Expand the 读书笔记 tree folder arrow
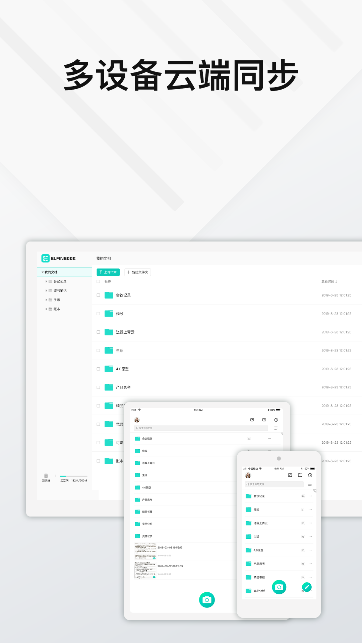 [x=46, y=290]
